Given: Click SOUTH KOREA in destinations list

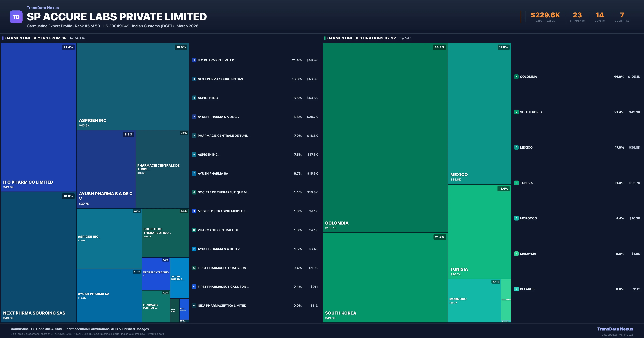Looking at the screenshot, I should click(531, 112).
